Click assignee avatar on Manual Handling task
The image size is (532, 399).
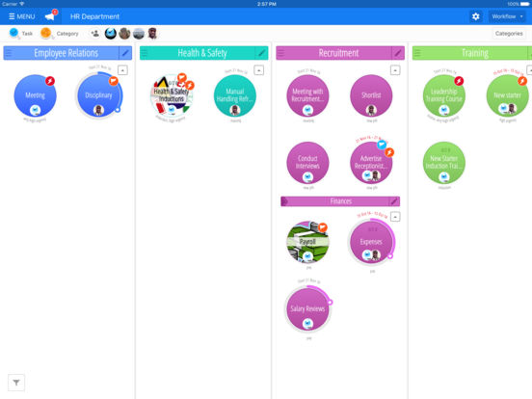point(235,110)
